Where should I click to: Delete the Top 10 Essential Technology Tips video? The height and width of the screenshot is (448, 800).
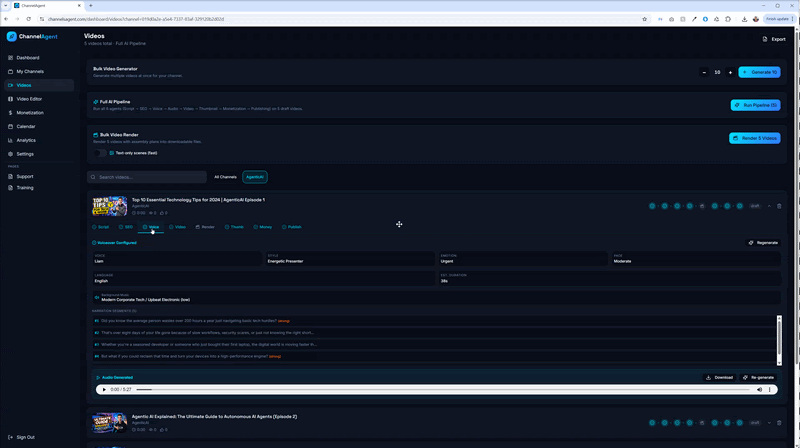(779, 206)
